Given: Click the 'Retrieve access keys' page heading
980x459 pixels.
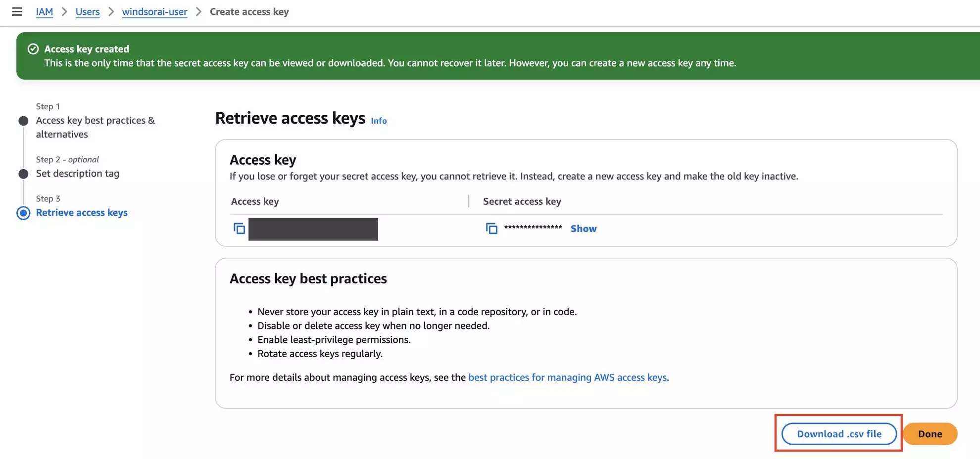Looking at the screenshot, I should (x=290, y=118).
